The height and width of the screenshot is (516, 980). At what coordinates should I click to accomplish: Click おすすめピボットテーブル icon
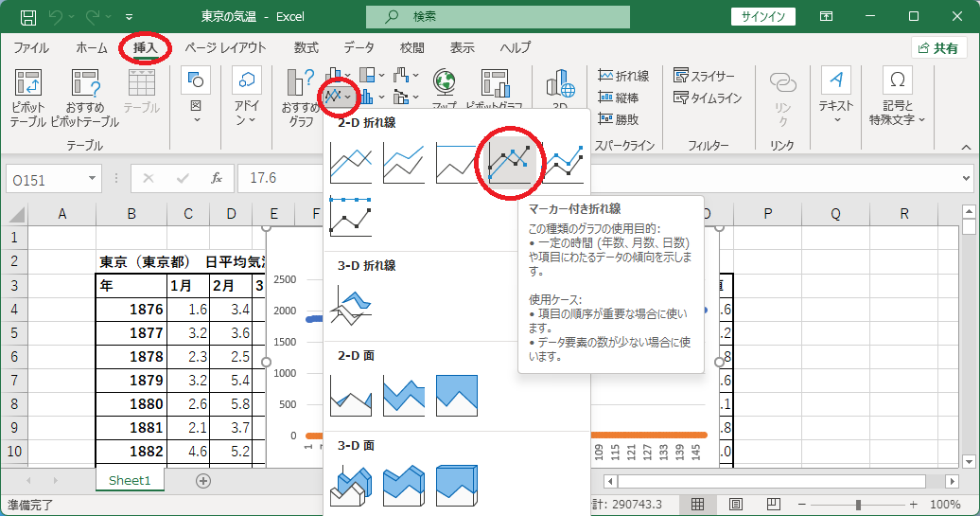coord(85,97)
